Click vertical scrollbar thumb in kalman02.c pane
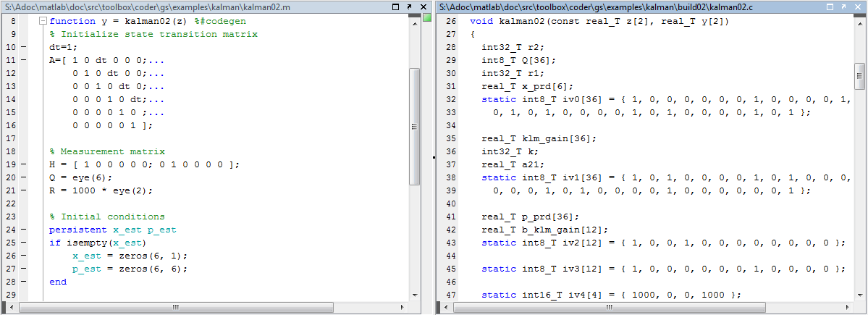 tap(860, 74)
